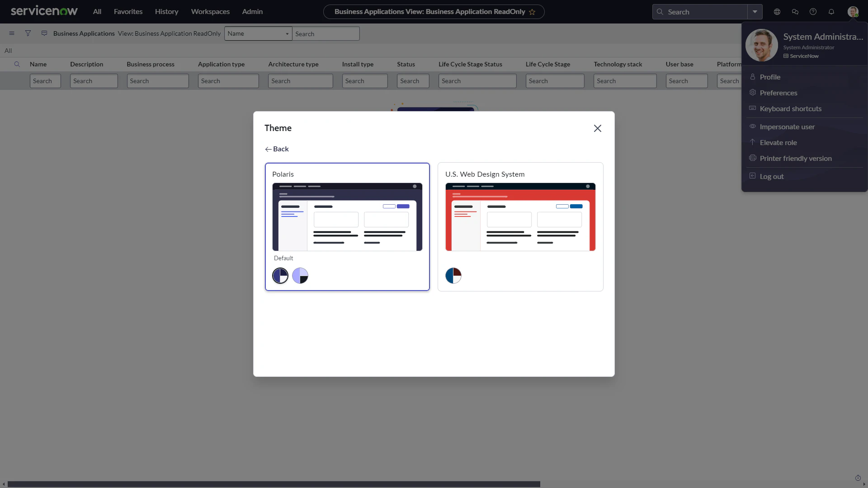Image resolution: width=868 pixels, height=488 pixels.
Task: Click the Business process column search field
Action: [x=158, y=81]
